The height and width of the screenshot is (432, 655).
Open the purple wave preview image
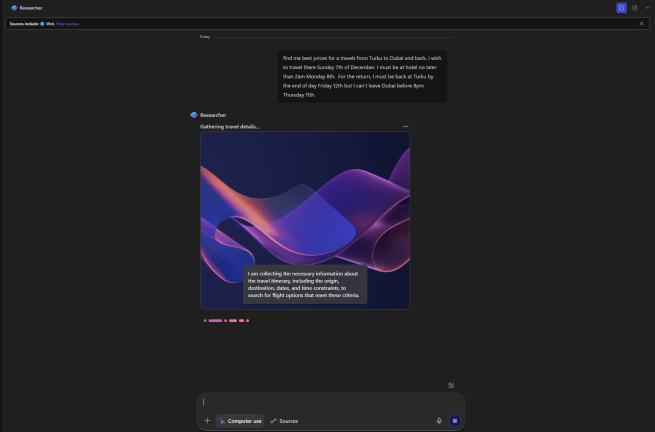click(305, 220)
